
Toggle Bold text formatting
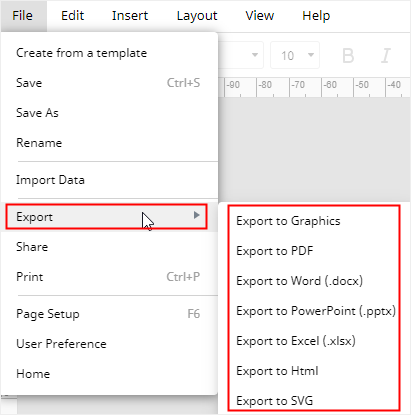click(348, 56)
